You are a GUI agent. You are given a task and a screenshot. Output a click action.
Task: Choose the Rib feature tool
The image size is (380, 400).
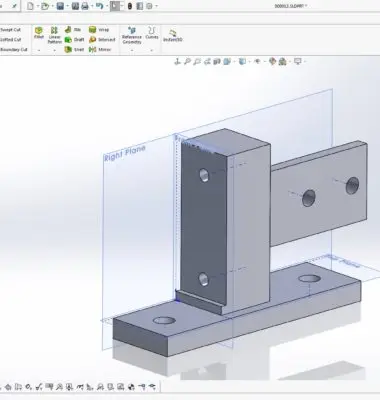pos(73,30)
